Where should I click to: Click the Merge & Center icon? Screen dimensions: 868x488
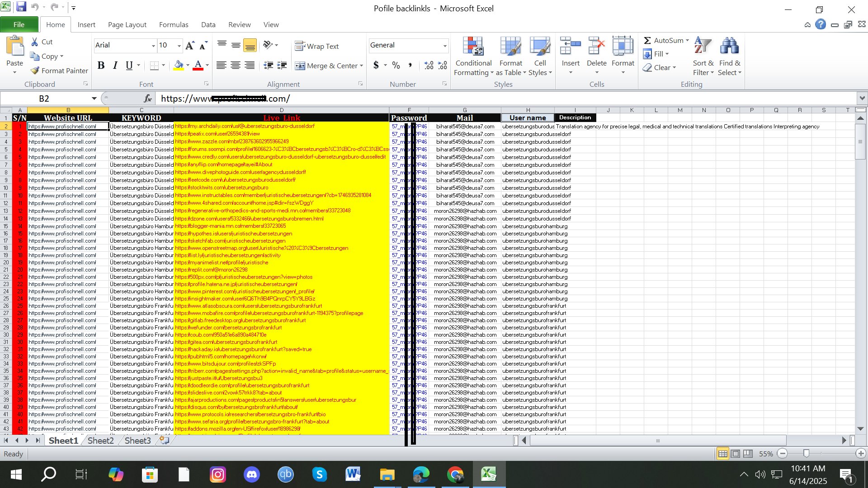coord(300,66)
